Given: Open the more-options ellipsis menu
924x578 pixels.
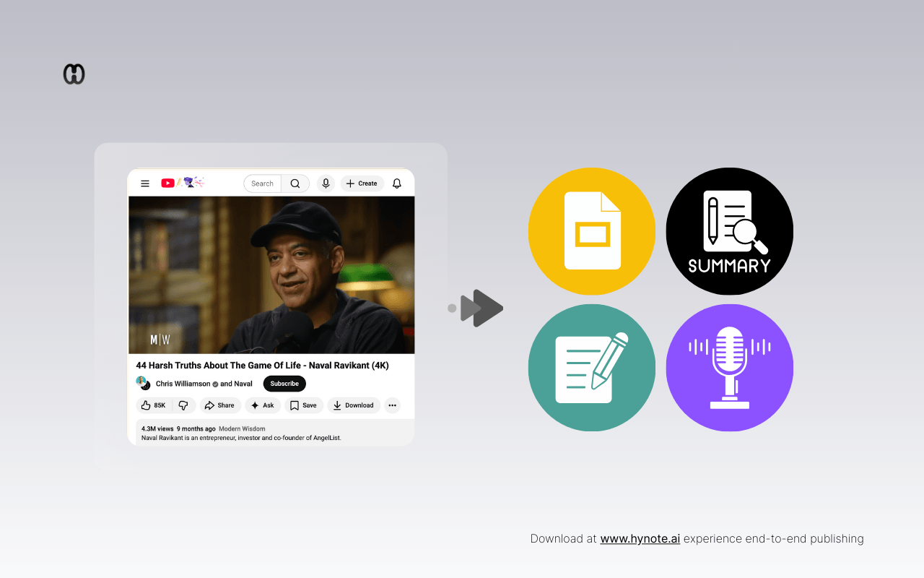Looking at the screenshot, I should point(392,405).
